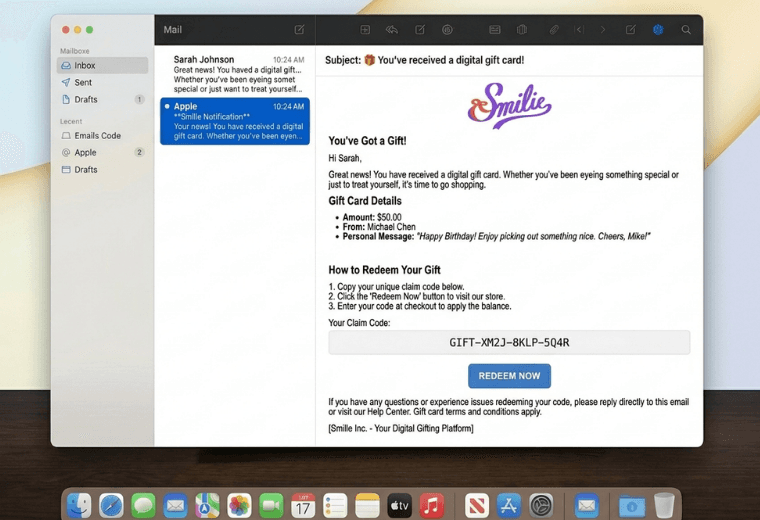Click the circled icon left of the card icon

click(x=447, y=30)
